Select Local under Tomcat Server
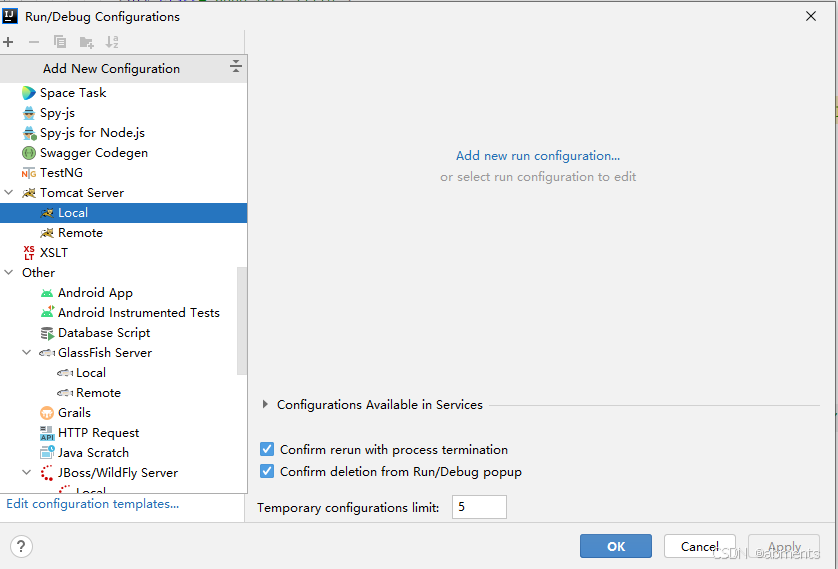This screenshot has height=569, width=838. click(72, 213)
